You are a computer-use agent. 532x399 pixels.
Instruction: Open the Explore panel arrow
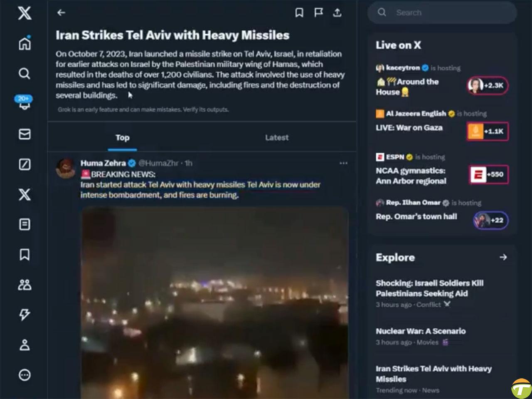click(503, 257)
